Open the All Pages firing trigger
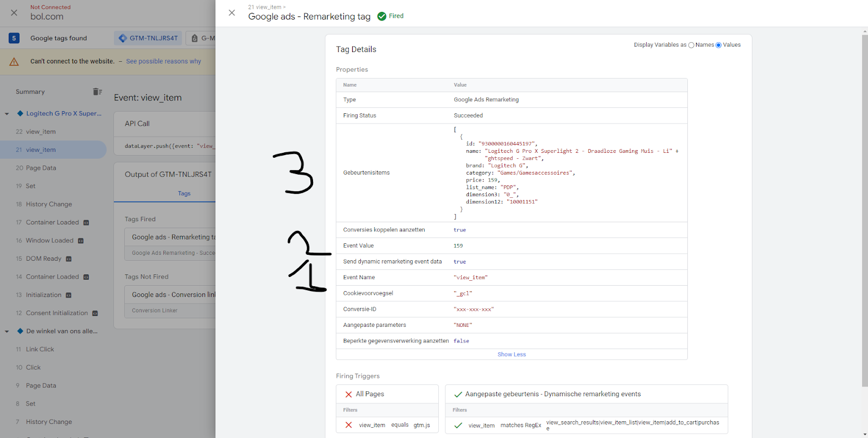 (387, 394)
